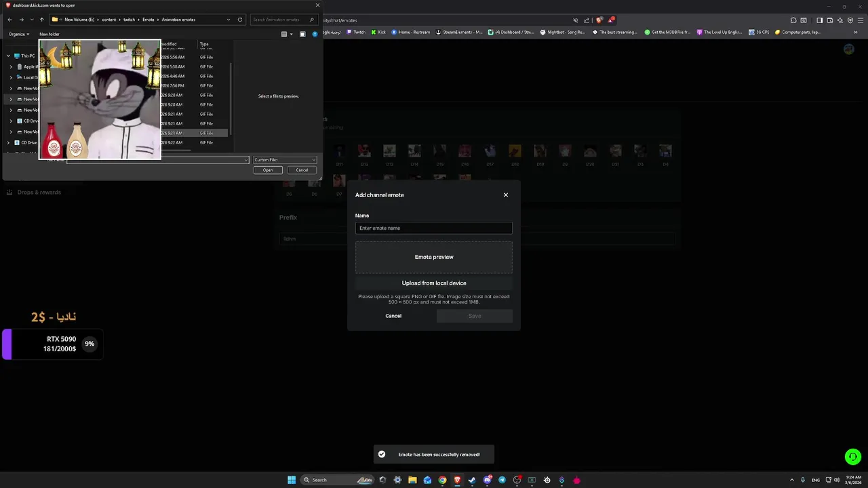
Task: Select 'Emote' segment in address path
Action: pos(148,20)
